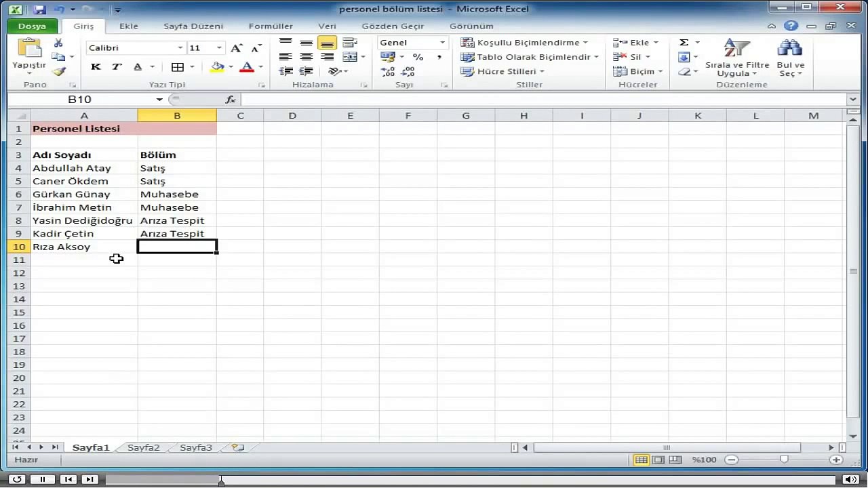The height and width of the screenshot is (488, 868).
Task: Toggle center text horizontally
Action: tap(307, 57)
